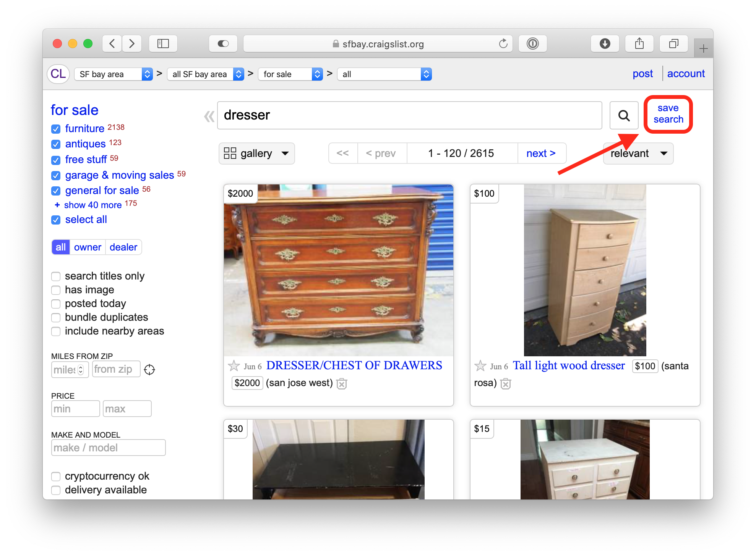Image resolution: width=756 pixels, height=556 pixels.
Task: Collapse the sidebar with the double chevron
Action: tap(209, 116)
